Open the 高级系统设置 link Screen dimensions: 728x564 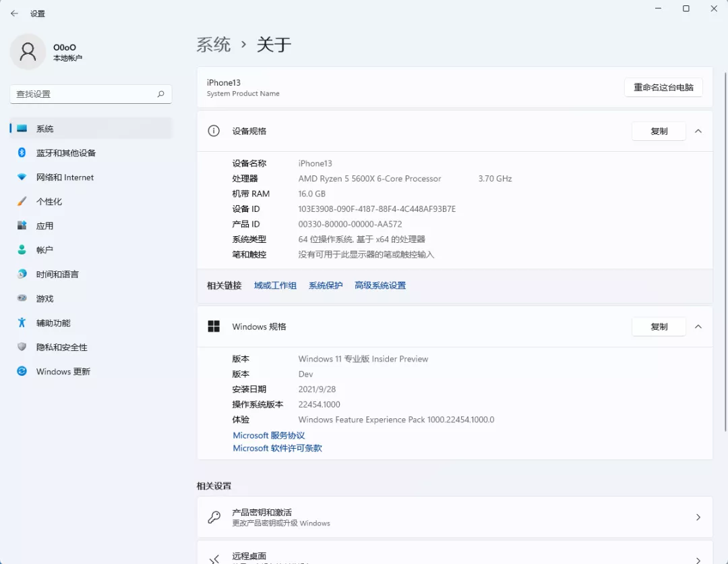tap(380, 285)
